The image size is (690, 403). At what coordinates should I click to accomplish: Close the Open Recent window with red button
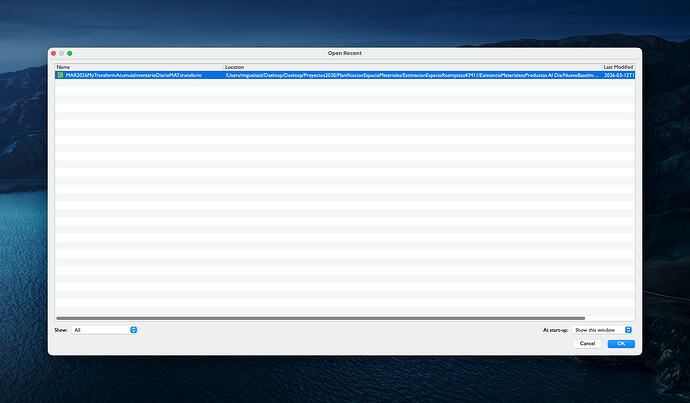(x=54, y=52)
